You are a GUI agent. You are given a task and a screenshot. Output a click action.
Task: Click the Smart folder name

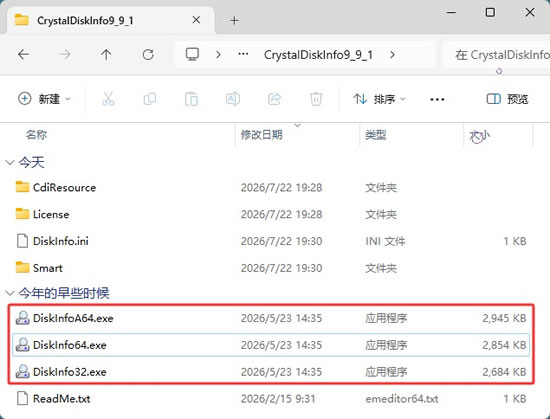(48, 268)
